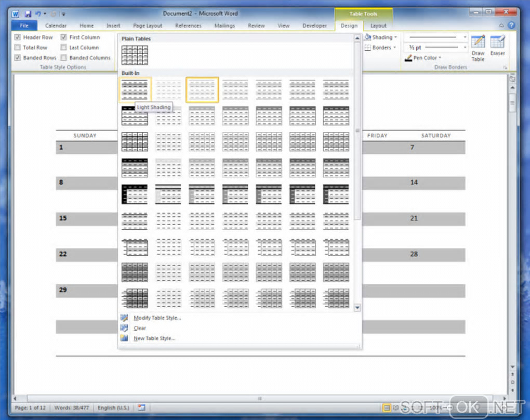Enable the Total Row checkbox

coord(18,47)
